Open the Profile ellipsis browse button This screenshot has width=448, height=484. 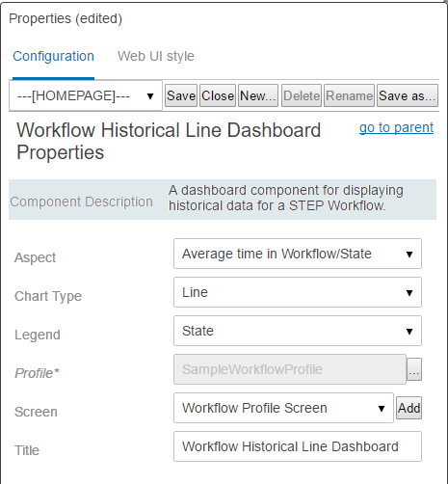click(x=414, y=369)
